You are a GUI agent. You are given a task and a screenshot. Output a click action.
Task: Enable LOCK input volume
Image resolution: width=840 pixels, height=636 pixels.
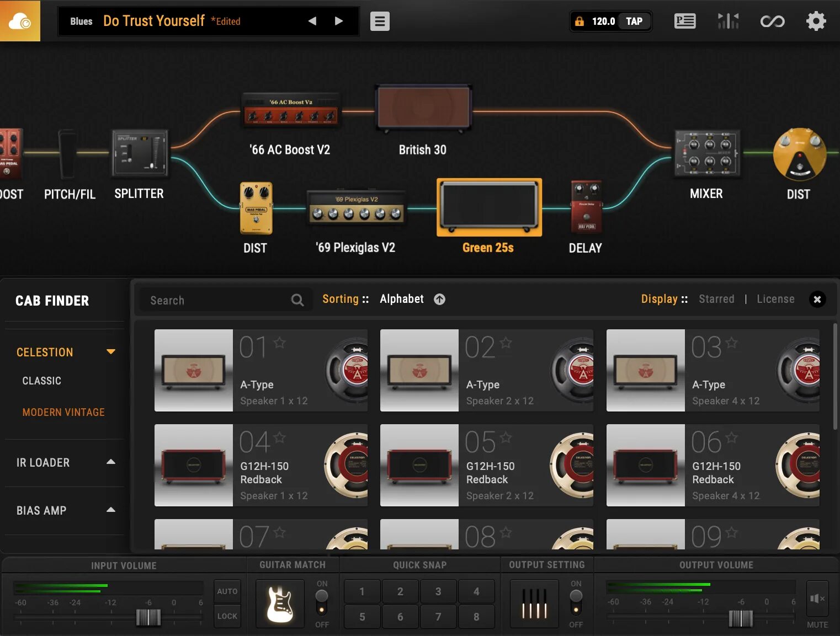[227, 616]
